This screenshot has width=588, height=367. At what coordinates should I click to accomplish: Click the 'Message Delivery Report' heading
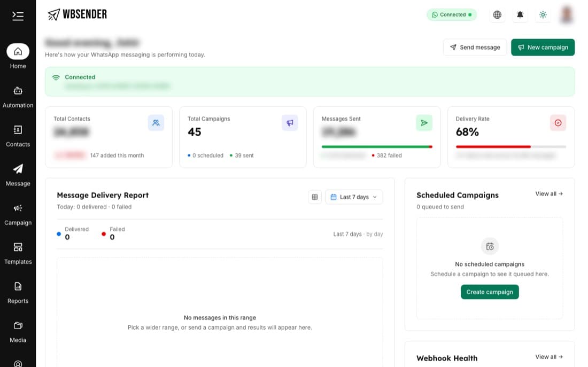coord(103,196)
